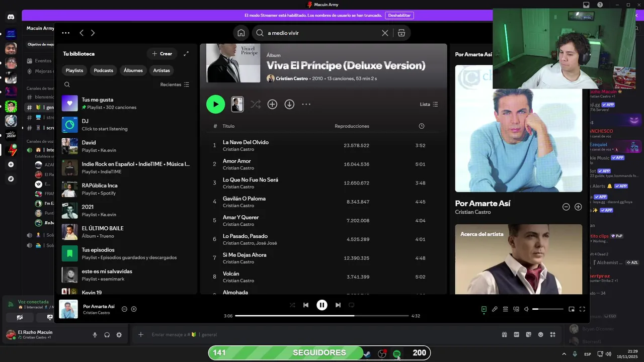The width and height of the screenshot is (644, 362).
Task: Mute microphone in Discord user panel
Action: click(95, 335)
